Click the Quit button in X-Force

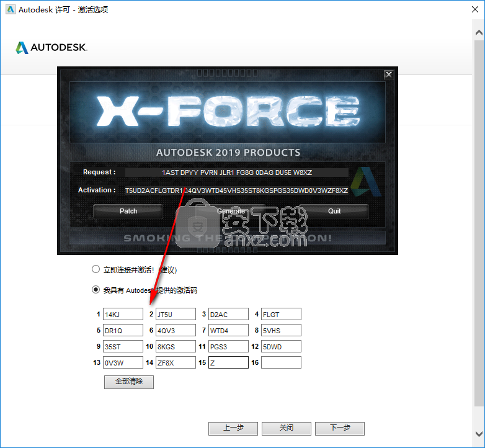tap(334, 212)
